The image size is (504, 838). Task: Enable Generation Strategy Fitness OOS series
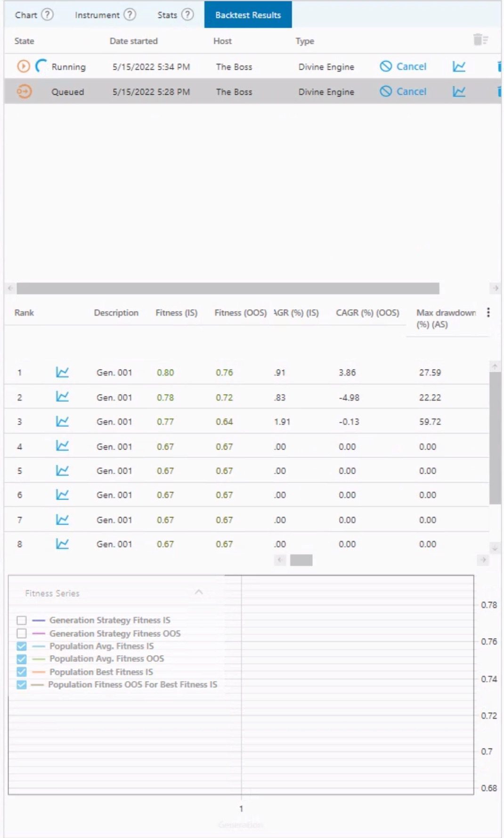[22, 633]
